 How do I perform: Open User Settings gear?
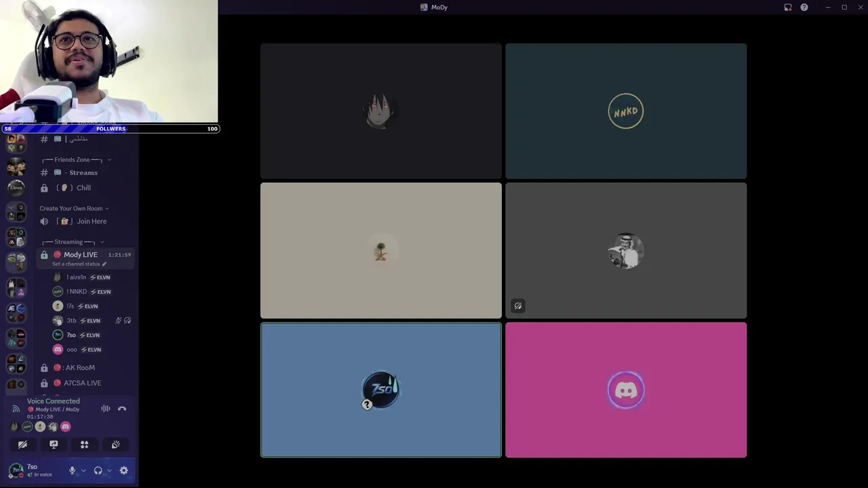pyautogui.click(x=123, y=470)
